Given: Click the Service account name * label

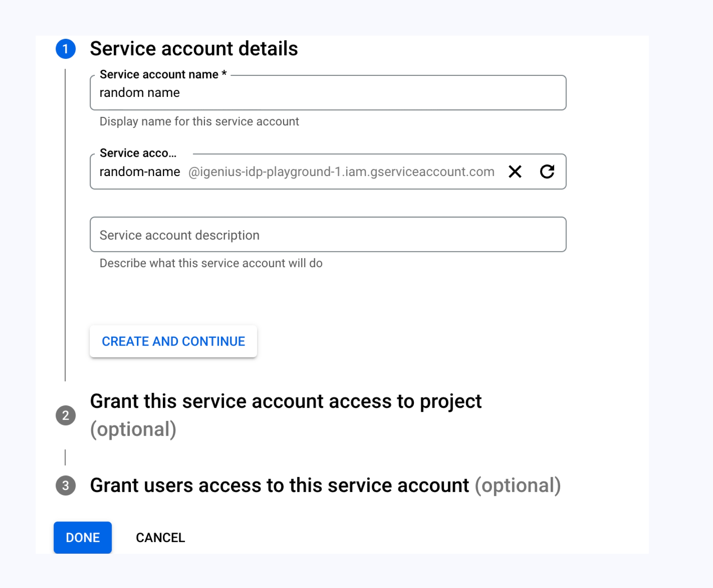Looking at the screenshot, I should [x=163, y=74].
